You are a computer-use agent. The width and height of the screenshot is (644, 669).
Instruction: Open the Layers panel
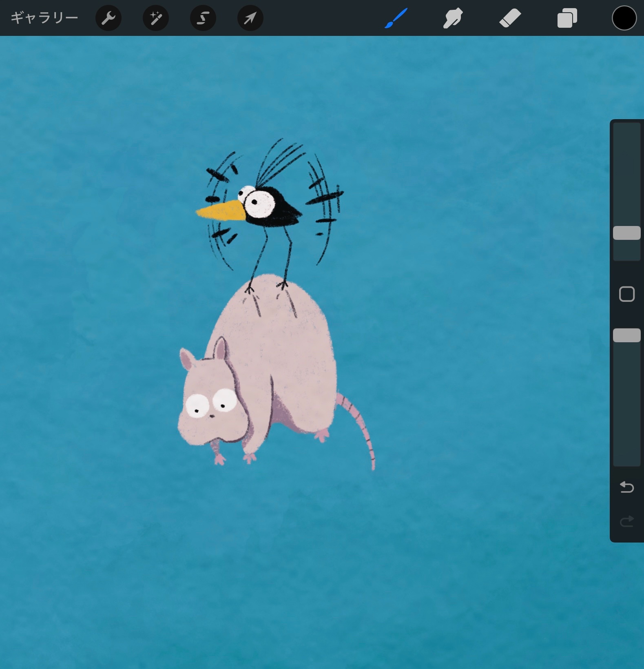pyautogui.click(x=567, y=18)
